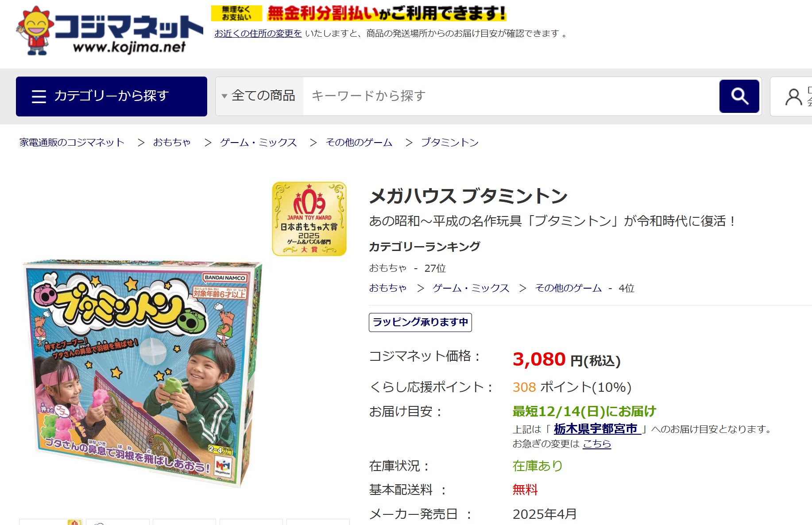Click the magnifying glass search button
812x525 pixels.
tap(739, 96)
